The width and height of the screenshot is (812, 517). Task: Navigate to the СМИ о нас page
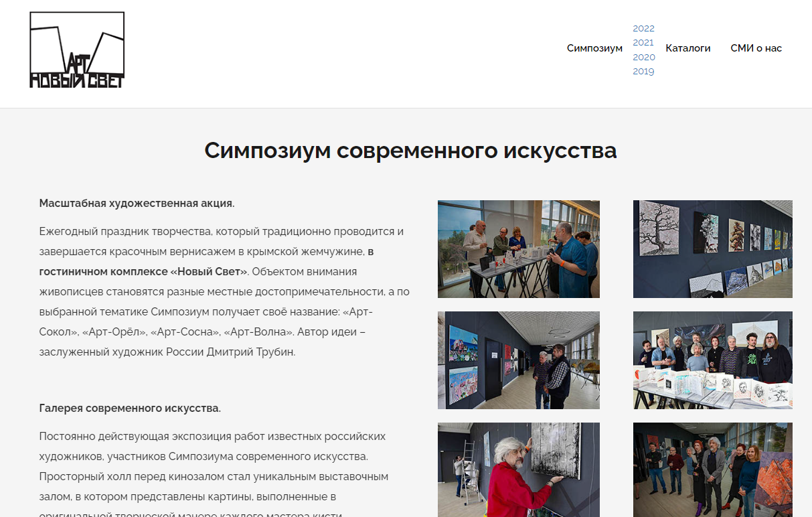click(756, 48)
